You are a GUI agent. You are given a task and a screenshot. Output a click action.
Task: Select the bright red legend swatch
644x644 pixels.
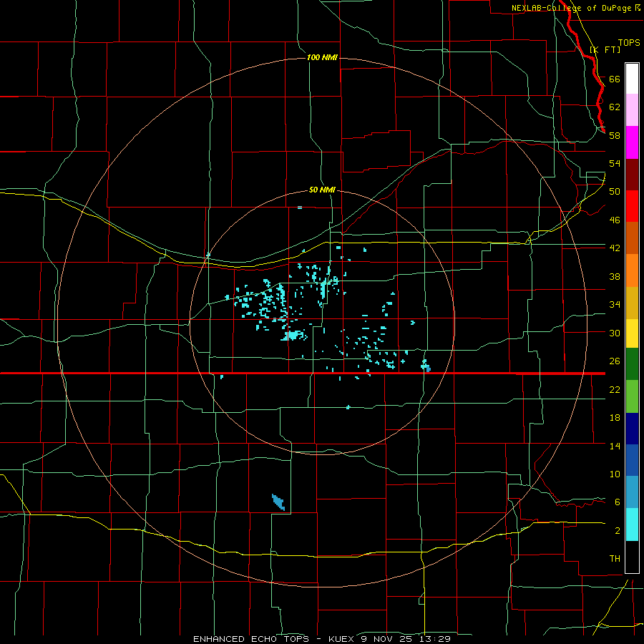pos(632,206)
